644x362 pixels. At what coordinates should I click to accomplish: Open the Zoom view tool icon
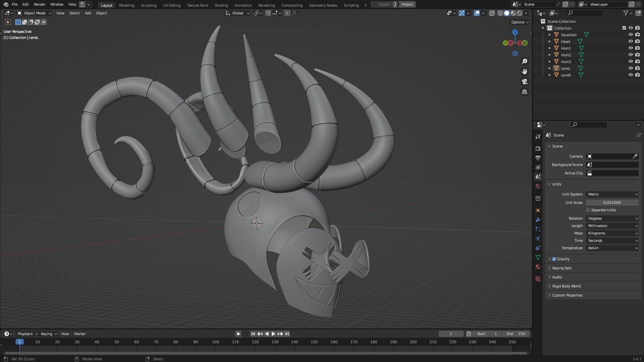pos(525,61)
